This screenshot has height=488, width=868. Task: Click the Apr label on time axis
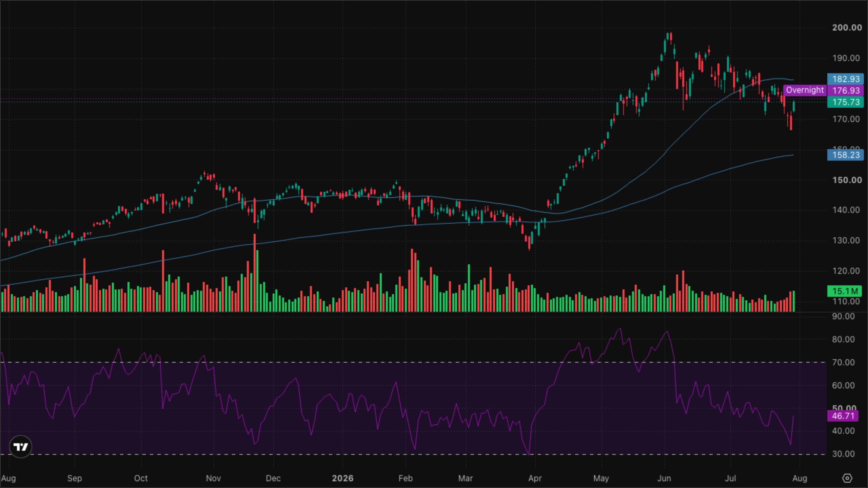[x=535, y=478]
